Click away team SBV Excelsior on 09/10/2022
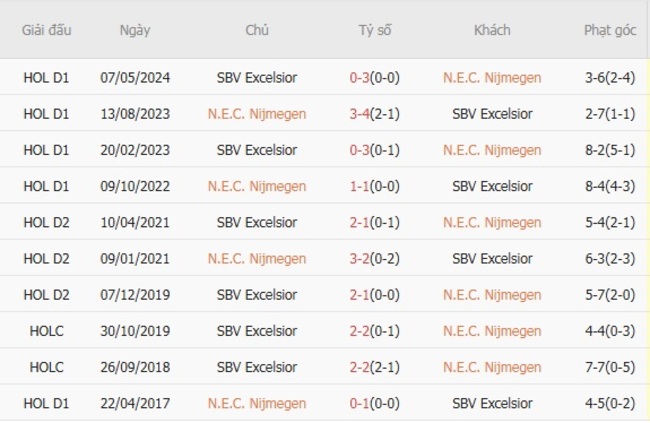650x423 pixels. pyautogui.click(x=492, y=186)
